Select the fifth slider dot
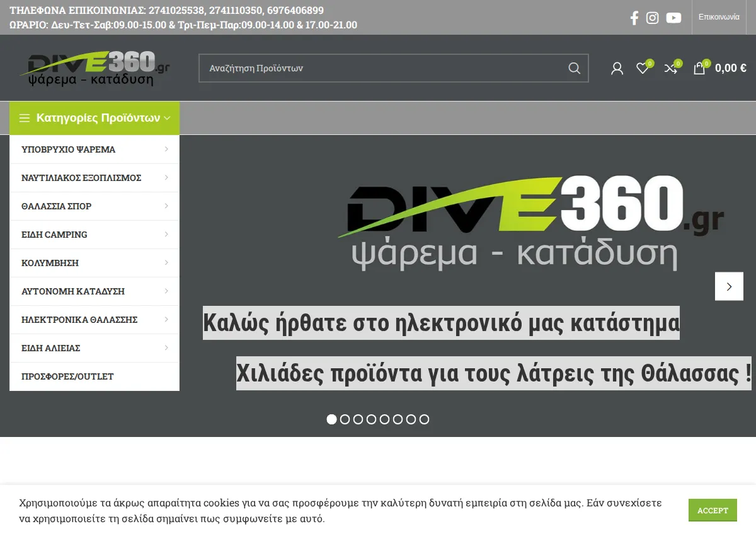The height and width of the screenshot is (536, 756). 384,419
